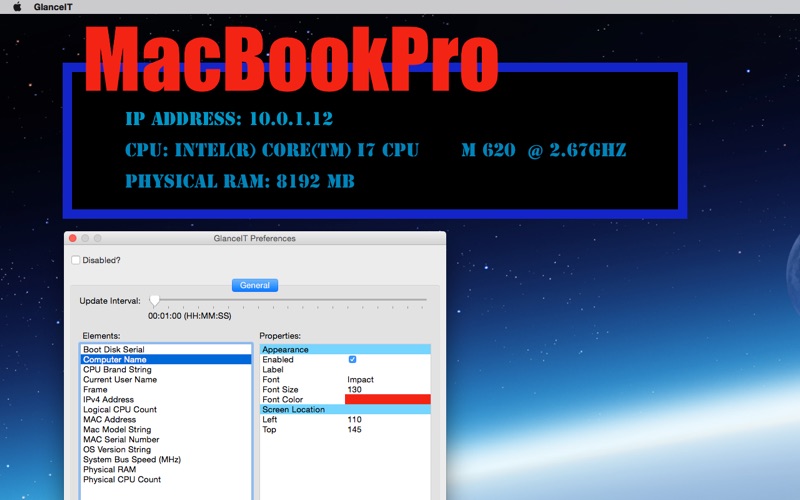Open the GlanceIT menu bar item

click(53, 7)
